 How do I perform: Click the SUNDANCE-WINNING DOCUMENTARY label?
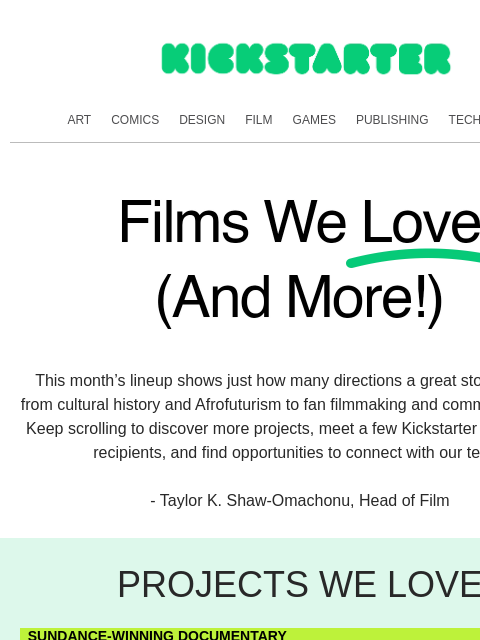pos(157,635)
